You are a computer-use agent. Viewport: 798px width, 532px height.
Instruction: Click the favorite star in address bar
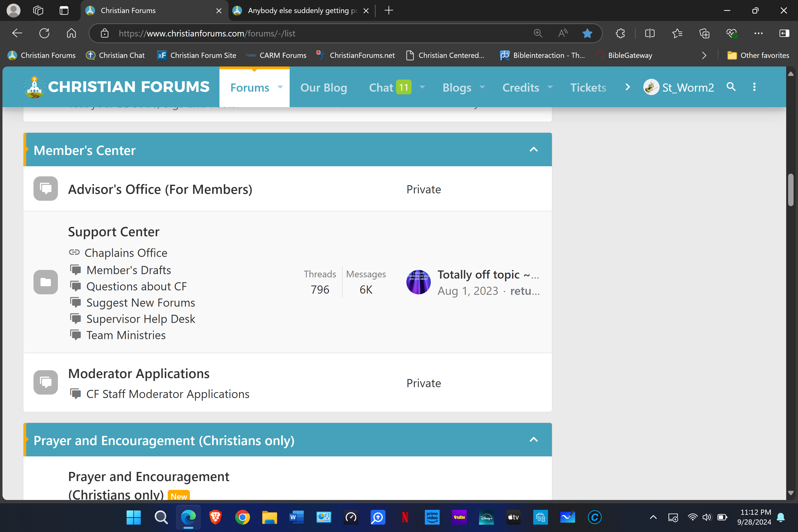tap(587, 33)
